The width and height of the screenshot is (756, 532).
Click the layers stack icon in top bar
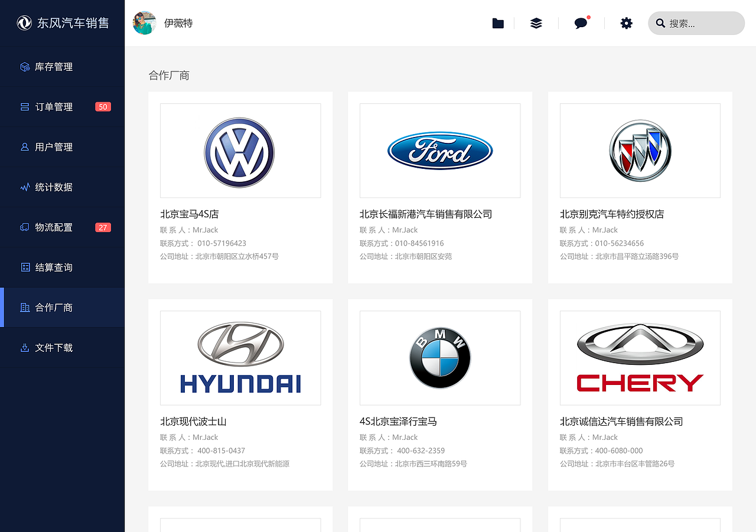click(x=536, y=23)
